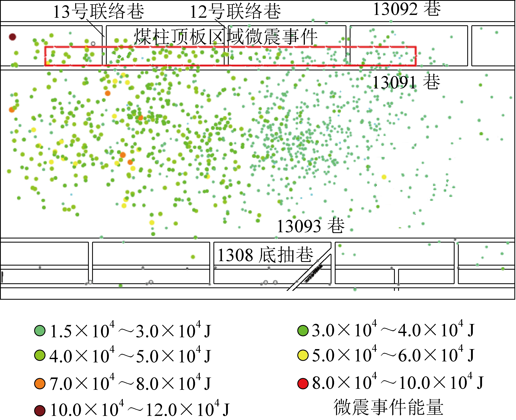
Task: Click the hollow circle marker near 13号联络巷
Action: [93, 44]
